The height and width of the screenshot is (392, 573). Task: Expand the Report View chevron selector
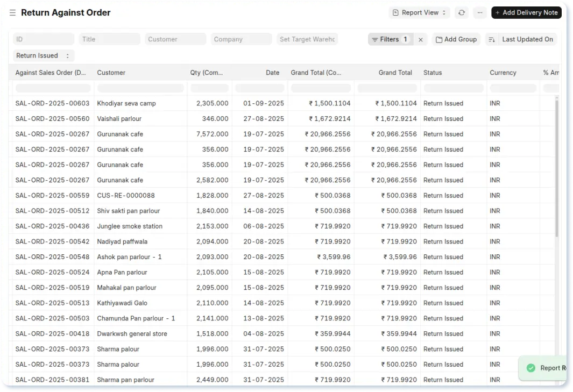pyautogui.click(x=443, y=12)
